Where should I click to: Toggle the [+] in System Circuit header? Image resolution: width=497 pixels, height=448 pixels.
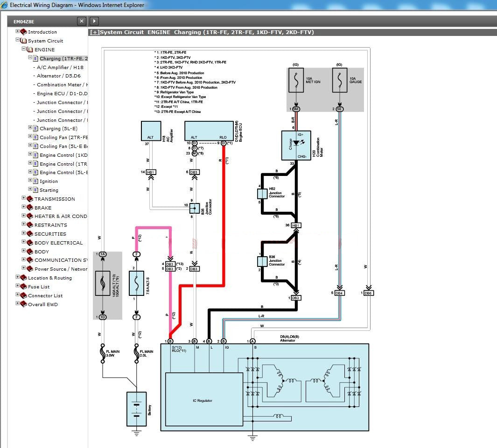point(94,32)
